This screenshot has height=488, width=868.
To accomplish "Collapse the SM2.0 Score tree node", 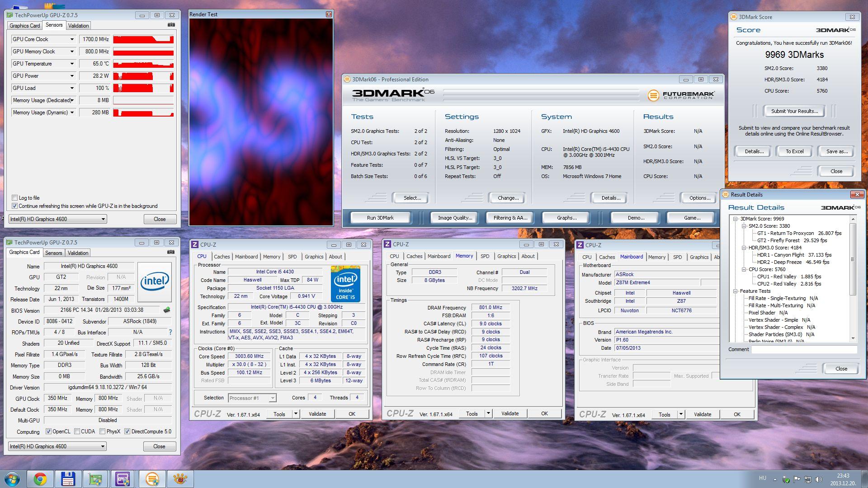I will [744, 226].
